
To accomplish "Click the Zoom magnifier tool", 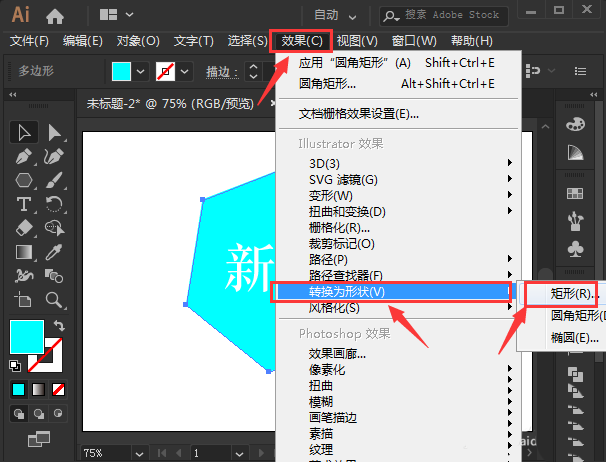I will 55,300.
